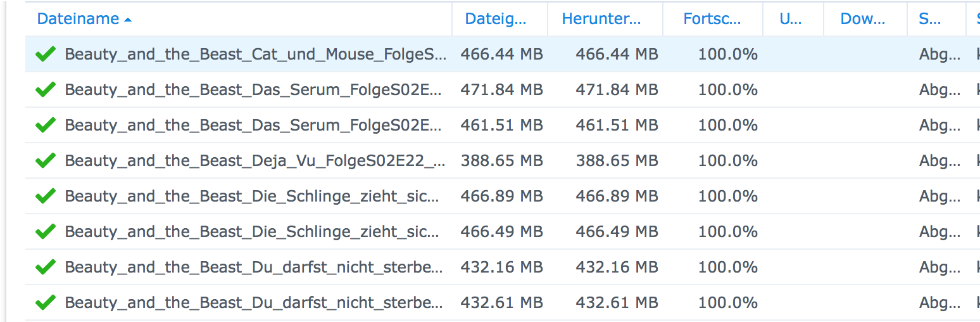Viewport: 980px width, 322px height.
Task: Sort by the Dateig... file size column header
Action: [x=496, y=19]
